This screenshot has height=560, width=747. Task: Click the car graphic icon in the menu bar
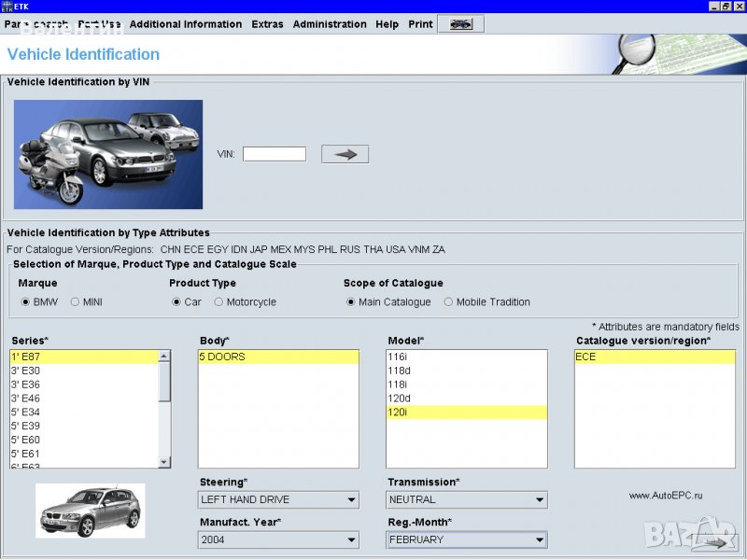coord(459,24)
